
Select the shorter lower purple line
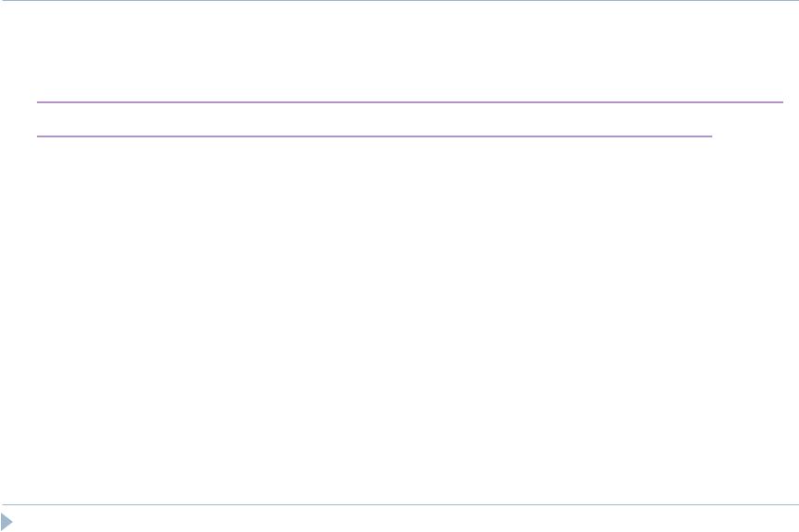375,136
